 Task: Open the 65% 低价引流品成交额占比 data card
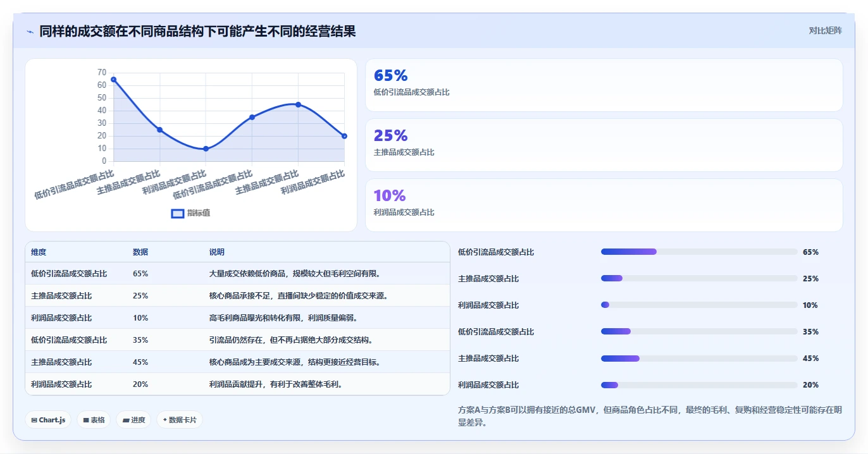[604, 85]
